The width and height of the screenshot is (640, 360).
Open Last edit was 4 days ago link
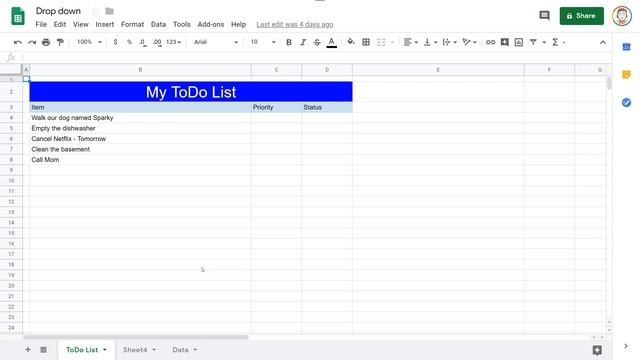295,24
